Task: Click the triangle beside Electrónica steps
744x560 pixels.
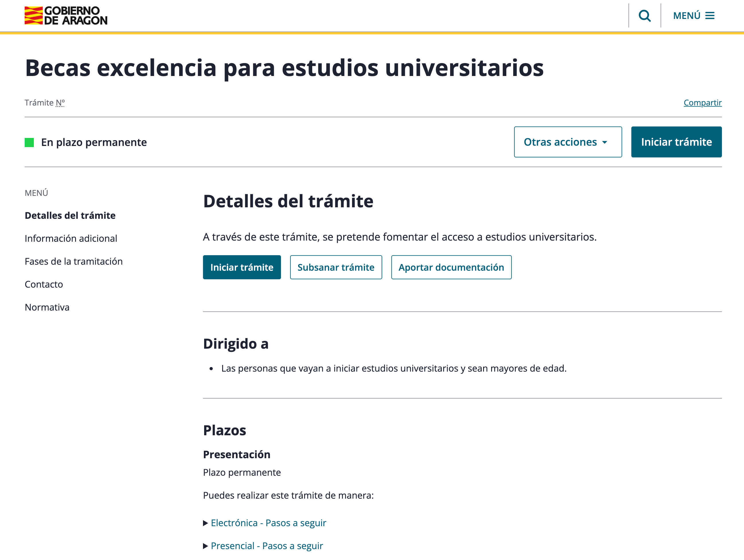Action: tap(206, 523)
